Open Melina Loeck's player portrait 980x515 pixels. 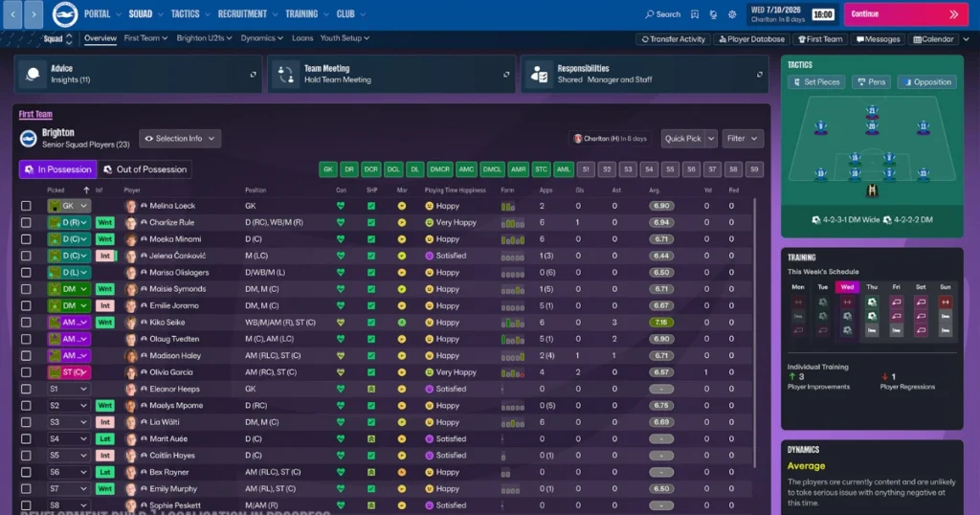(x=130, y=206)
